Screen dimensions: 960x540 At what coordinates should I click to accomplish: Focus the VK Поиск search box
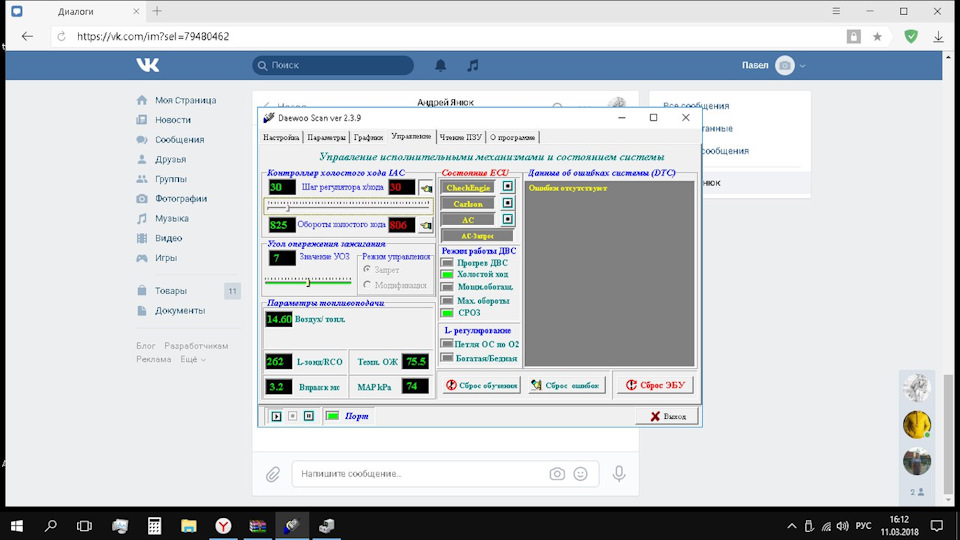[x=333, y=65]
